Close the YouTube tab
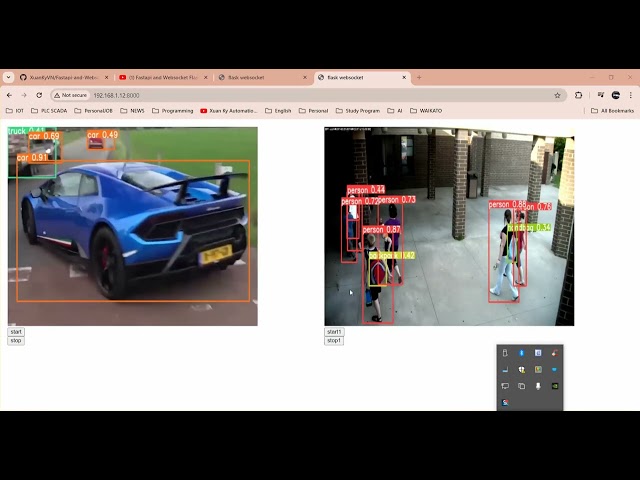Screen dimensions: 640x480 tap(206, 77)
